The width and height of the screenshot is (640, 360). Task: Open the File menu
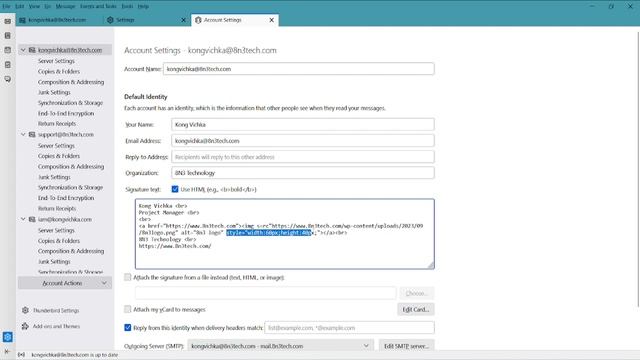tap(7, 7)
